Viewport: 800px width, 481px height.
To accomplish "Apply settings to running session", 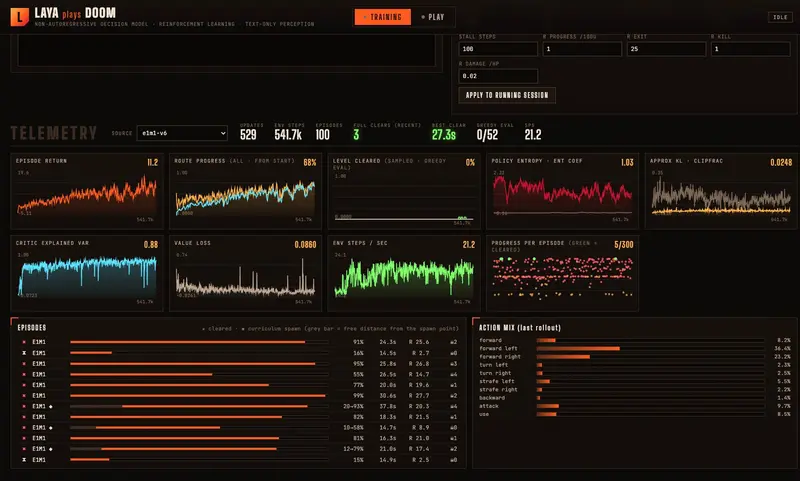I will click(507, 95).
